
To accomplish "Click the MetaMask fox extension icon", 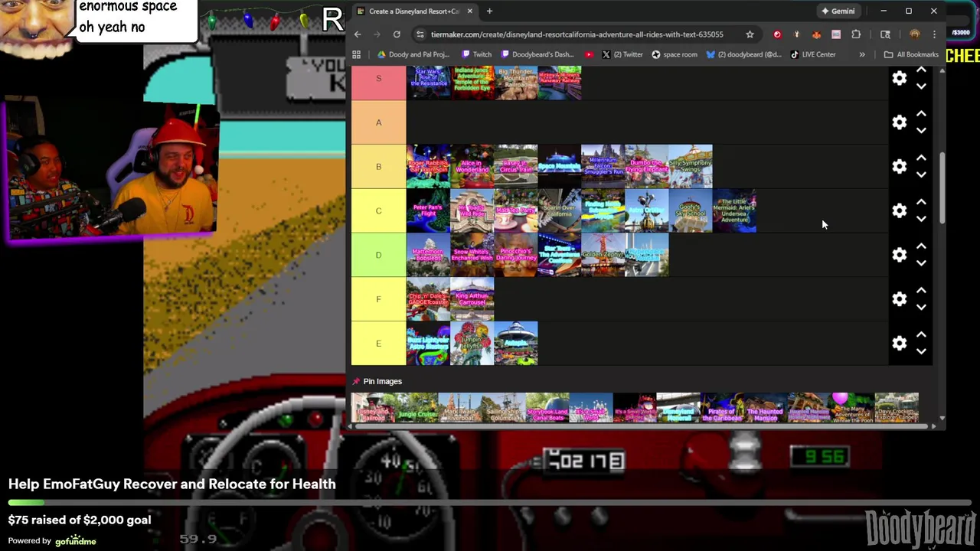I will 816,34.
